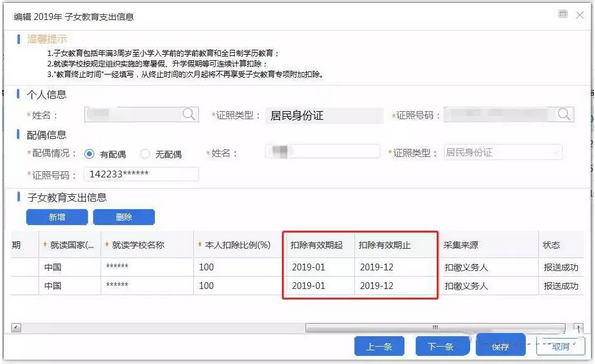Click the 就读国家 column header
This screenshot has width=595, height=364.
tap(70, 245)
